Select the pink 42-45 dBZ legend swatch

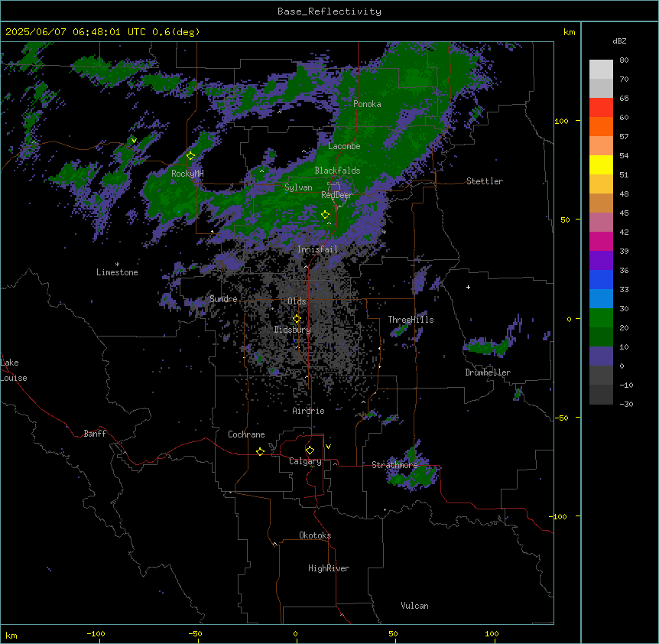(x=601, y=223)
